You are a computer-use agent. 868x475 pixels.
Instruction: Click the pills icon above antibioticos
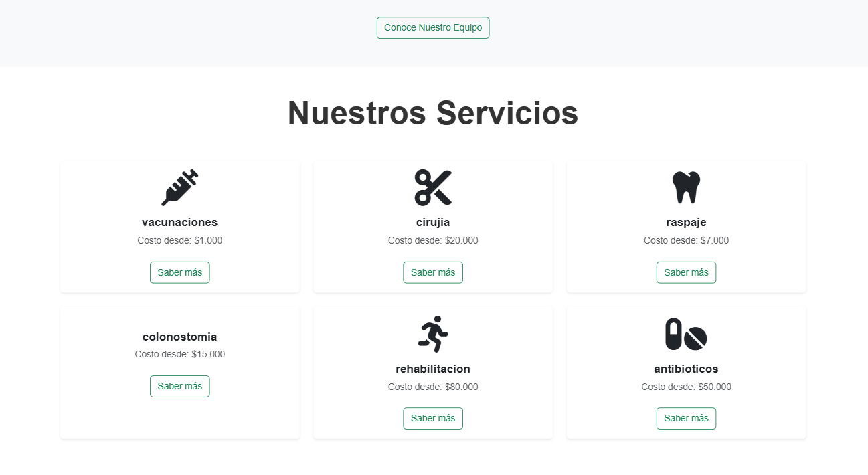coord(686,334)
